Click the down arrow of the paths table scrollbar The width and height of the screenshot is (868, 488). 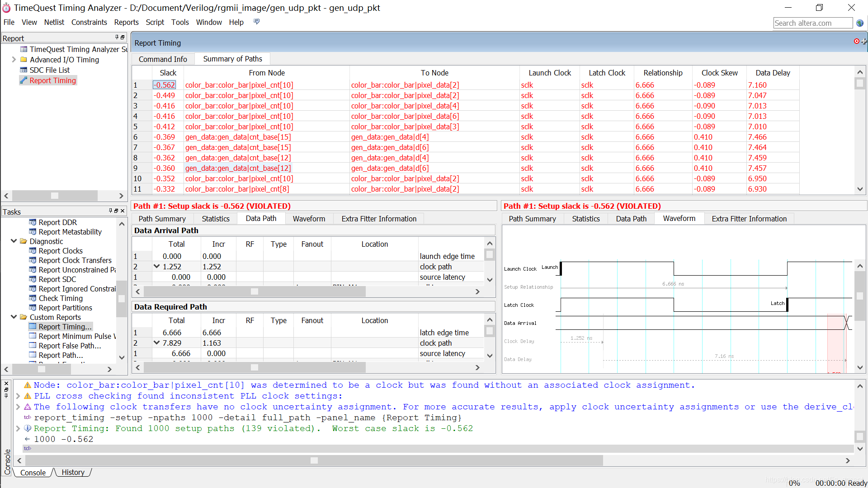coord(860,189)
